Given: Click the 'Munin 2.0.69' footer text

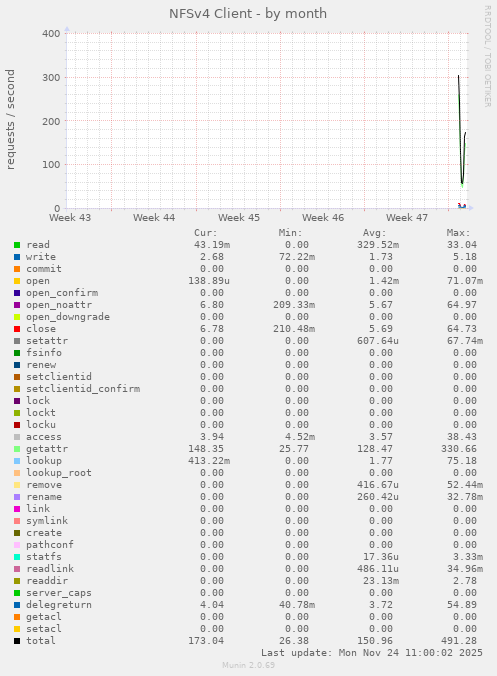Looking at the screenshot, I should (x=248, y=665).
